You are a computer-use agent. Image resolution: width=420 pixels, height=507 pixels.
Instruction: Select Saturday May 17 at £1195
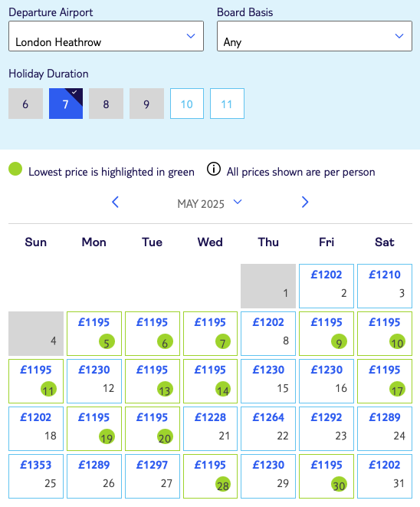coord(385,381)
